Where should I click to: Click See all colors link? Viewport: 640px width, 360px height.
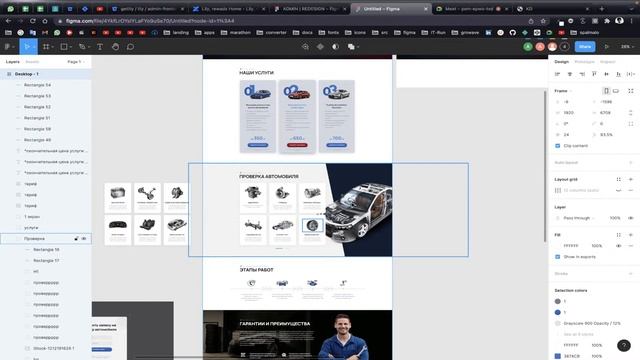[x=578, y=334]
